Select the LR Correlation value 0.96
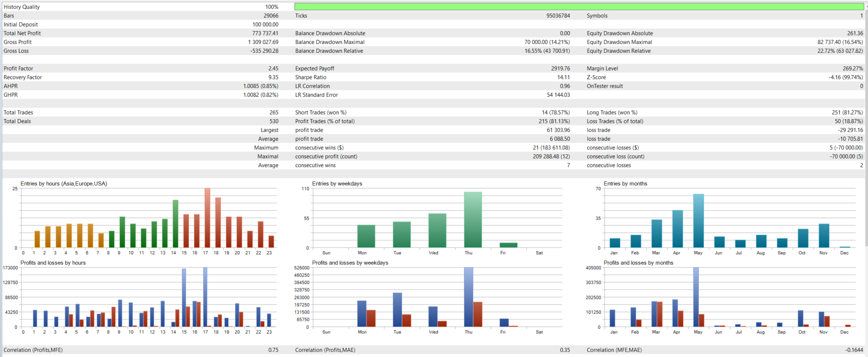The image size is (868, 357). [x=565, y=86]
